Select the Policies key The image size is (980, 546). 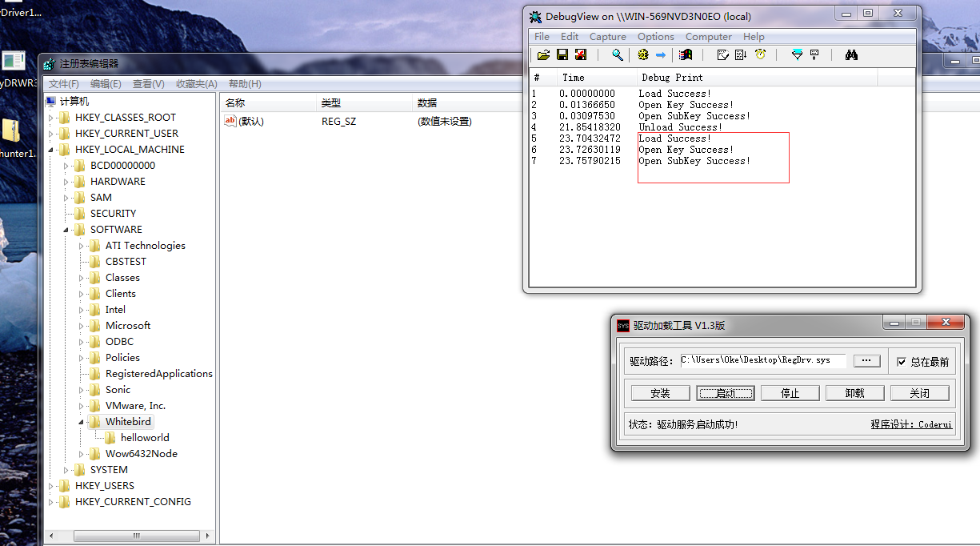(x=122, y=358)
